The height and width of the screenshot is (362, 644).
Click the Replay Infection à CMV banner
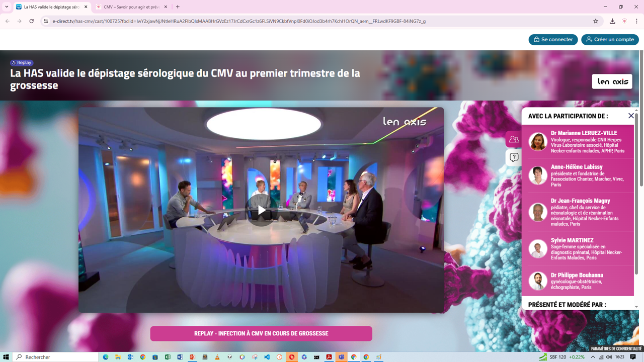click(x=261, y=333)
